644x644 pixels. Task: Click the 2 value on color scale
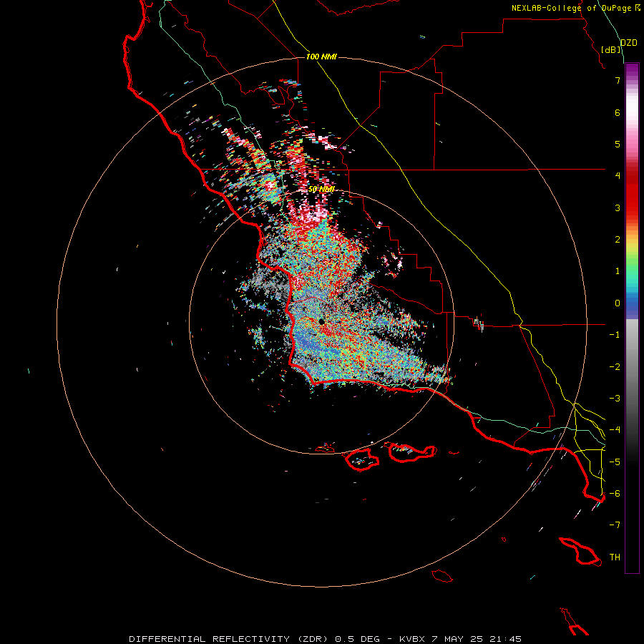coord(618,240)
